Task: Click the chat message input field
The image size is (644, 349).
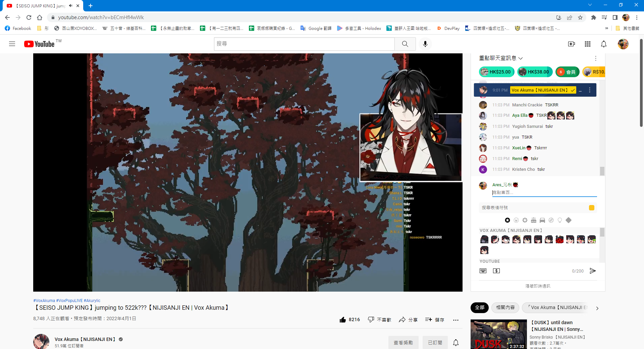Action: pos(544,193)
